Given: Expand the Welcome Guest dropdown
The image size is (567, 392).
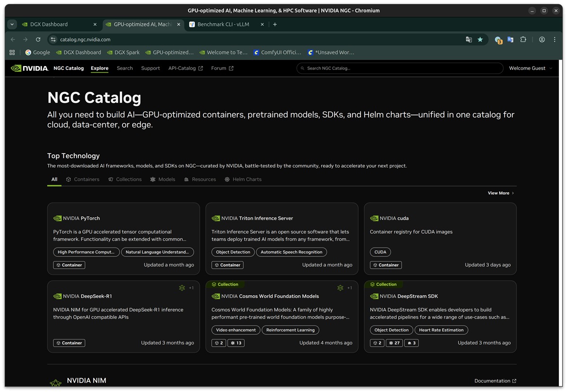Looking at the screenshot, I should pos(531,68).
